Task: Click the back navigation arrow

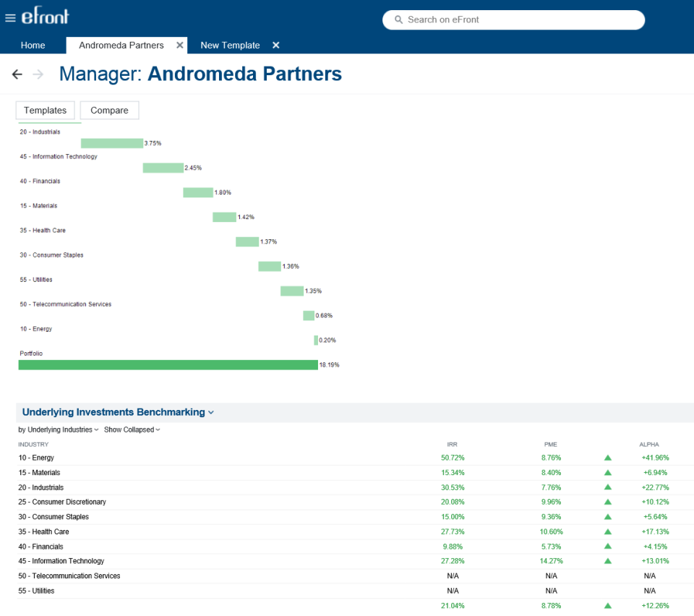Action: pos(17,74)
